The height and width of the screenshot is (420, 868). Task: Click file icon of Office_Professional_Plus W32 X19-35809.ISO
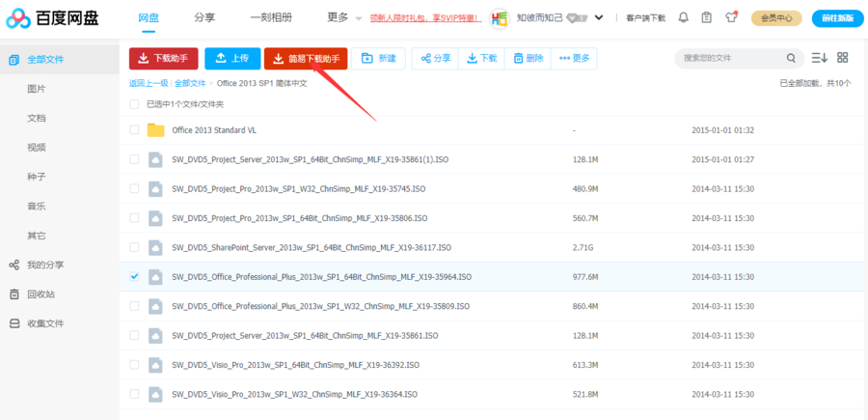156,306
